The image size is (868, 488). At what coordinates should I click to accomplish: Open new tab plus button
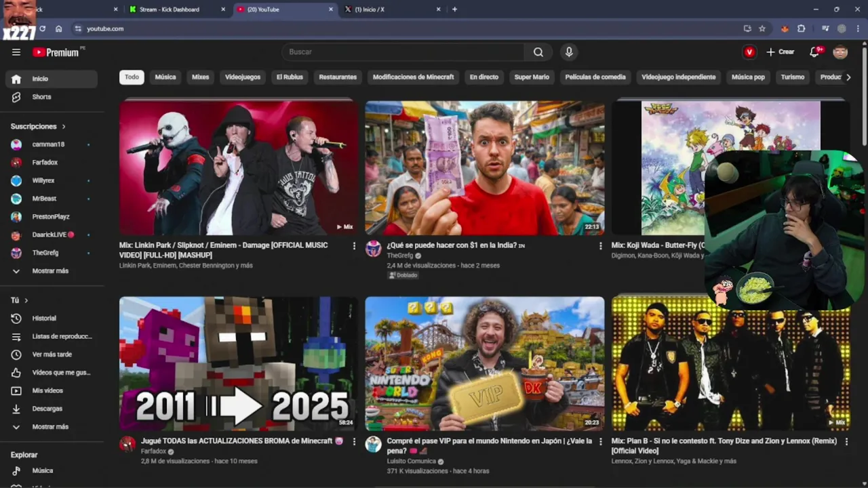click(x=454, y=9)
